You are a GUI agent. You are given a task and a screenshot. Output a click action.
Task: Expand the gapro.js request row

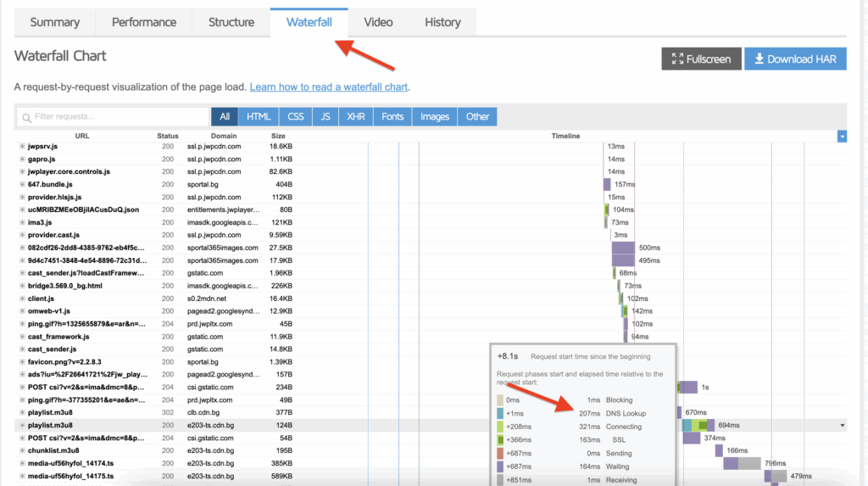coord(22,159)
